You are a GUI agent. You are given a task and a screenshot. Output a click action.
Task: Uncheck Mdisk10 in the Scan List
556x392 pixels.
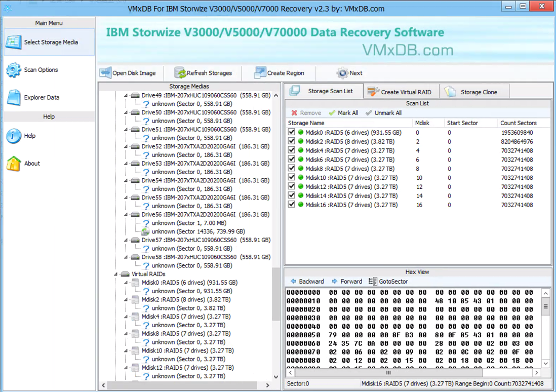pos(292,177)
